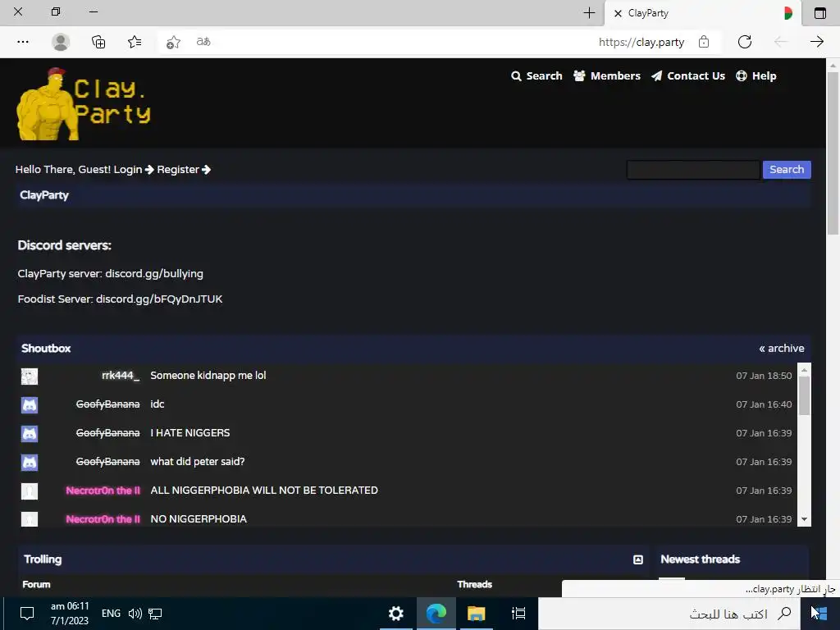Click the network tray icon
Image resolution: width=840 pixels, height=630 pixels.
click(155, 614)
